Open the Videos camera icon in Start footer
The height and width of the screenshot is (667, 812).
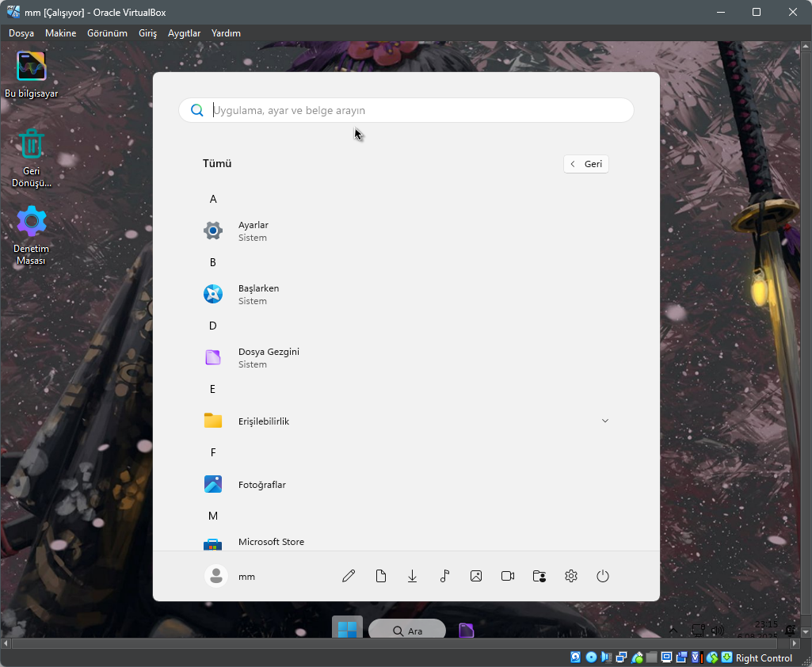pos(508,576)
